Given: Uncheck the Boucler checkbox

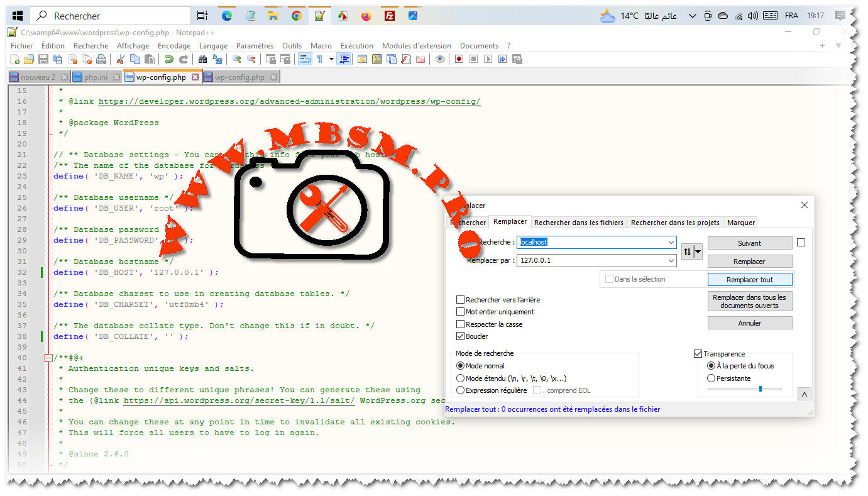Looking at the screenshot, I should (461, 336).
